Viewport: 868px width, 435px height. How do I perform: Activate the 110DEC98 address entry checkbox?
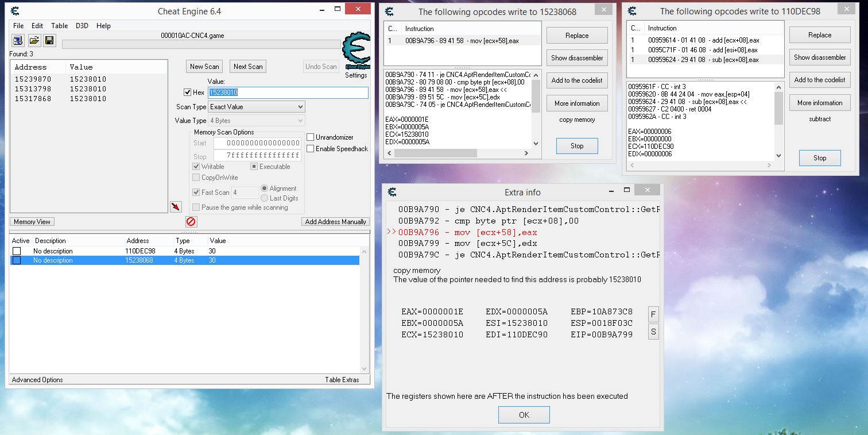(x=17, y=251)
